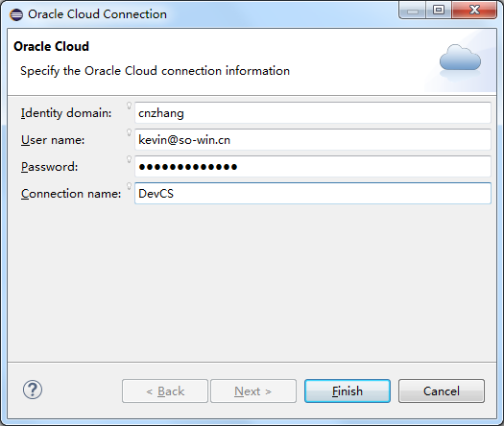Click the 'Password:' label

(50, 167)
